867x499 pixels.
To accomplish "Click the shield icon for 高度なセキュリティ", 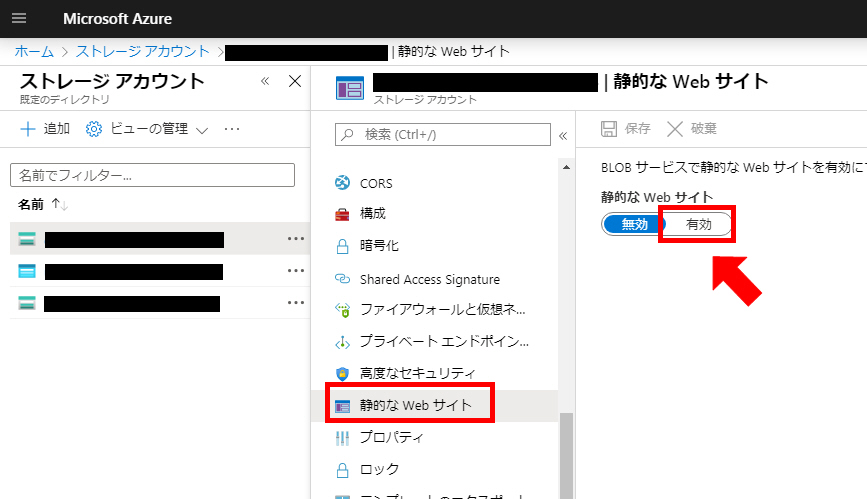I will 342,374.
